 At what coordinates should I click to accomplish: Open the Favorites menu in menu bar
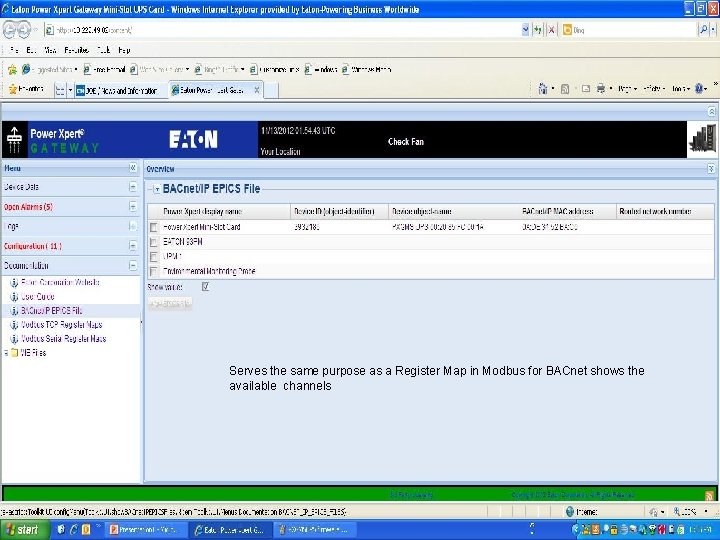click(76, 50)
